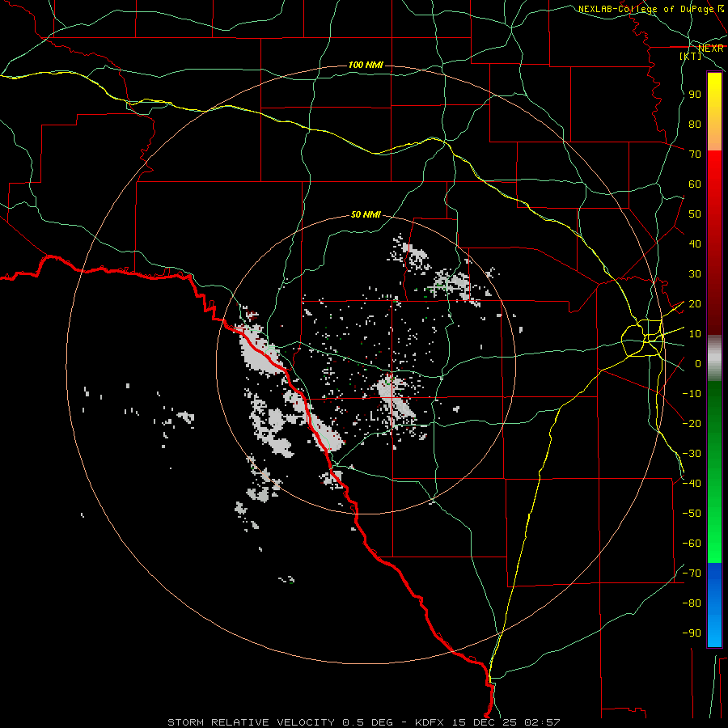
Task: Click the NEXLAB-College of DuPage watermark text
Action: [x=650, y=9]
